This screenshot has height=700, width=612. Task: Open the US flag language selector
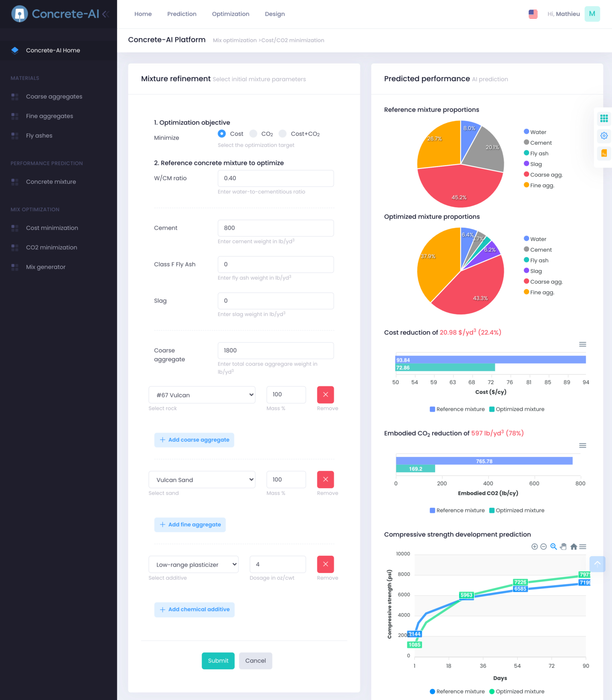pos(533,14)
